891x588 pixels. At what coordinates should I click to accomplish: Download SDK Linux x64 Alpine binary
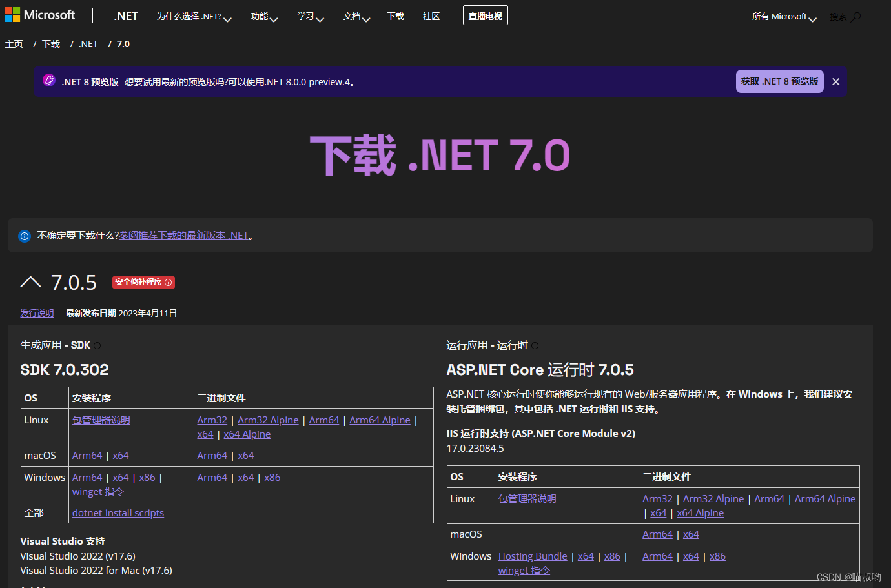click(x=247, y=434)
